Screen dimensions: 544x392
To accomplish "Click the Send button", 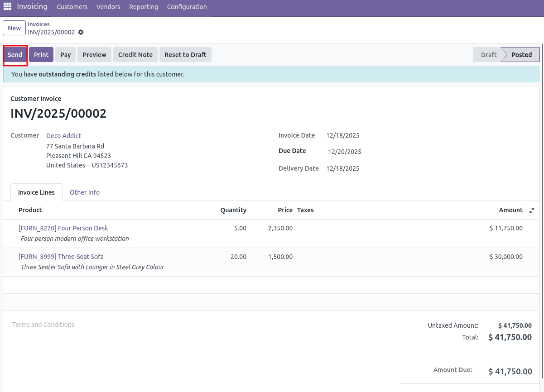I will 15,54.
